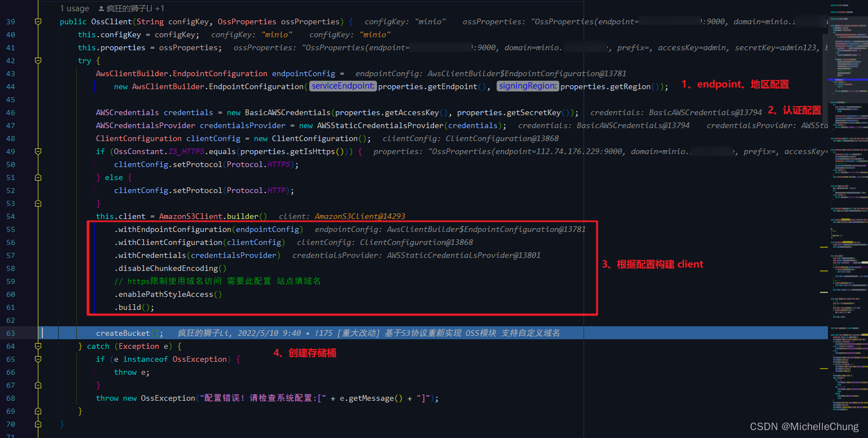Click the fold icon beside else block line 51
868x438 pixels.
(37, 177)
